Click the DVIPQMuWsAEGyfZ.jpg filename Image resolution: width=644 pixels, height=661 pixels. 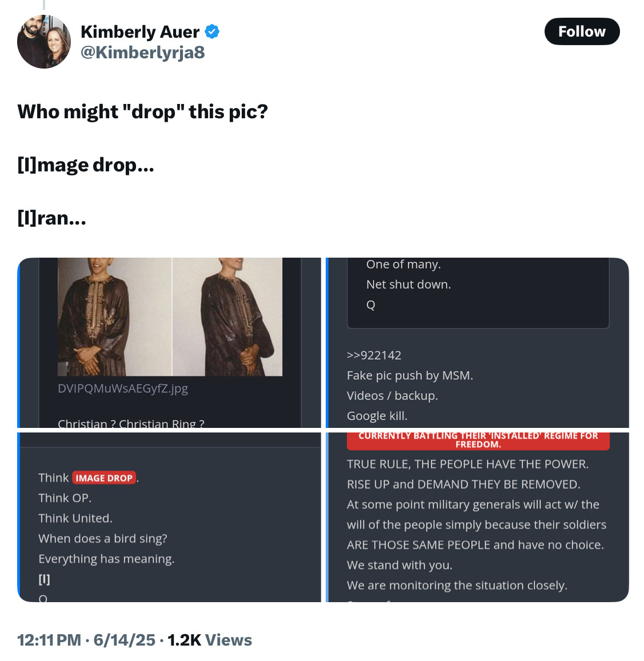click(x=123, y=388)
